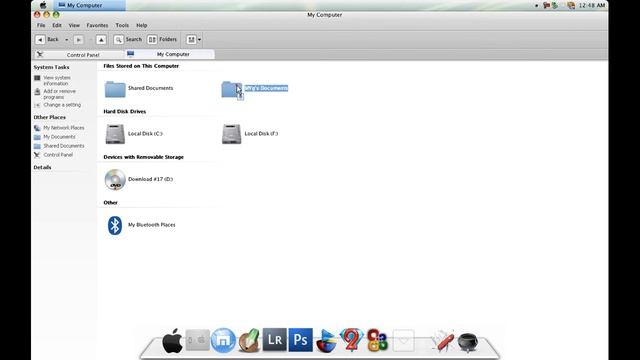Collapse the System Tasks section header
Image resolution: width=640 pixels, height=360 pixels.
51,67
